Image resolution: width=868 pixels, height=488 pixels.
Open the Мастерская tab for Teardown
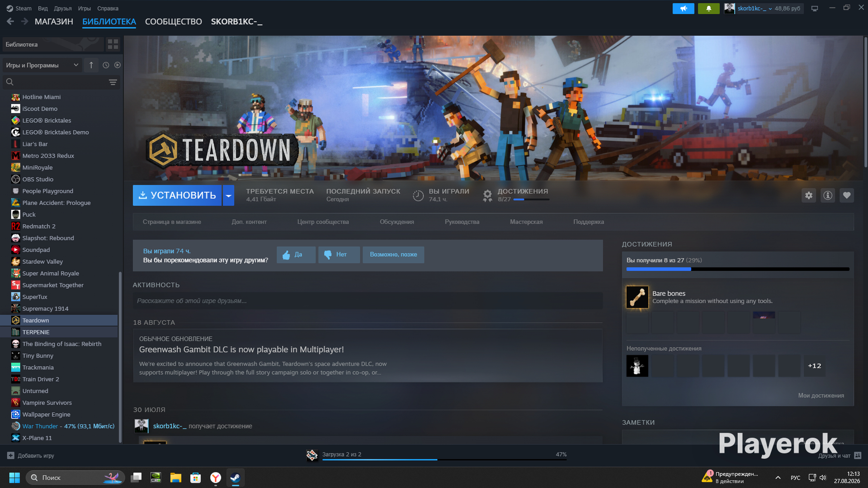tap(526, 222)
